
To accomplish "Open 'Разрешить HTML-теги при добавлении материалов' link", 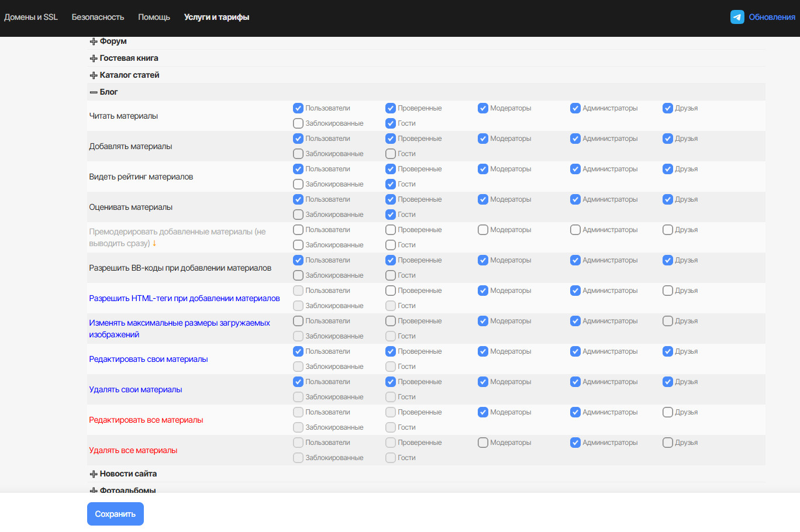I will click(184, 298).
